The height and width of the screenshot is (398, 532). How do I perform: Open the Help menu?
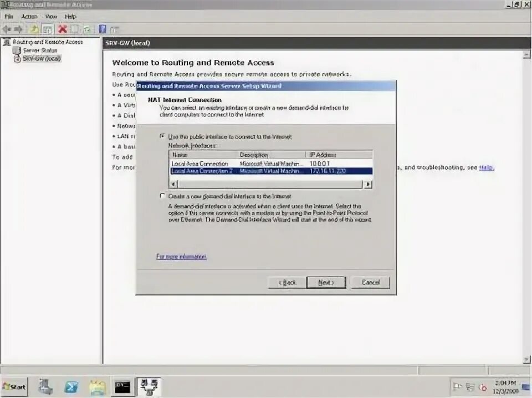(x=70, y=16)
